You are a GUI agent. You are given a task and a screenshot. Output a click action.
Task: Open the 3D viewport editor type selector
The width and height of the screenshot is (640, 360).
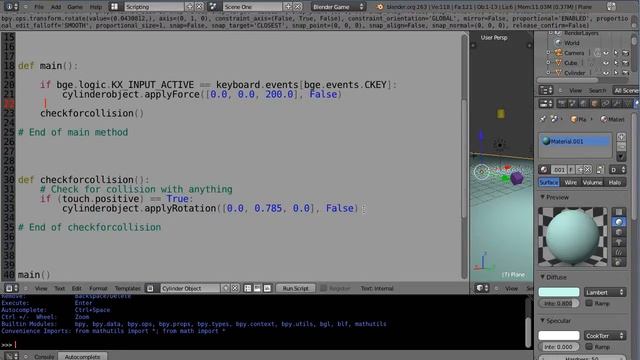(x=482, y=288)
